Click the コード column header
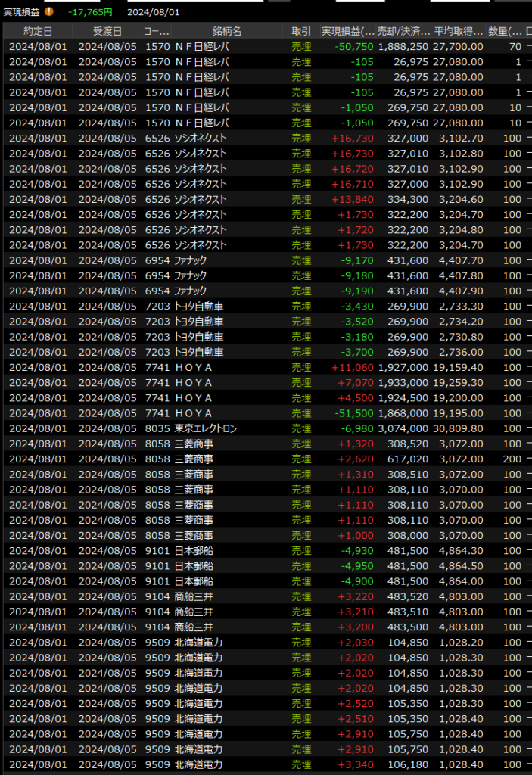This screenshot has width=532, height=775. click(x=157, y=31)
